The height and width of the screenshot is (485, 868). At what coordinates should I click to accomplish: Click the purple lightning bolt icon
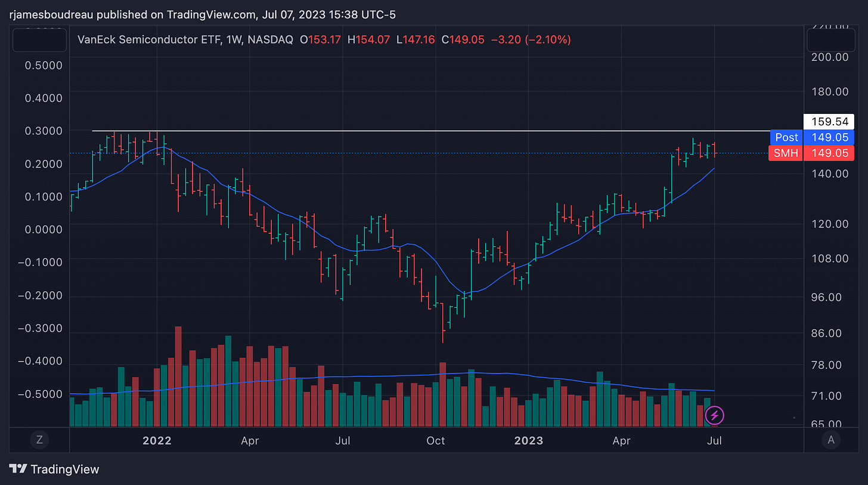coord(715,415)
